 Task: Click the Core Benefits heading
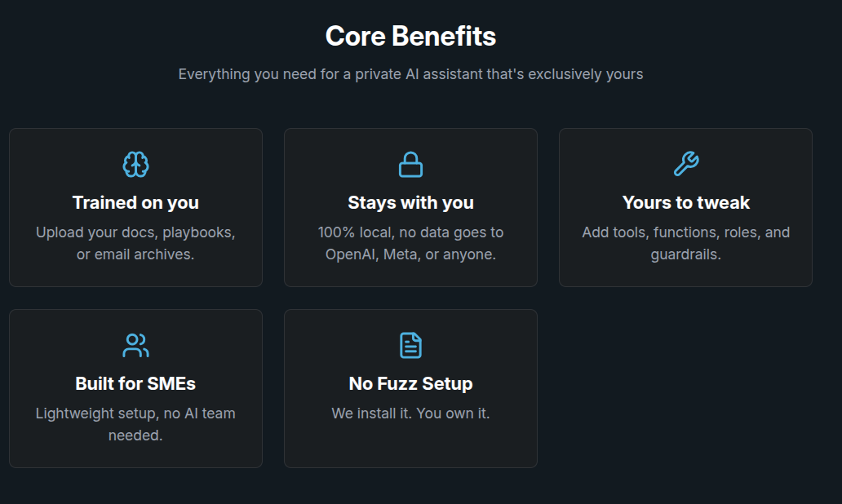point(410,37)
